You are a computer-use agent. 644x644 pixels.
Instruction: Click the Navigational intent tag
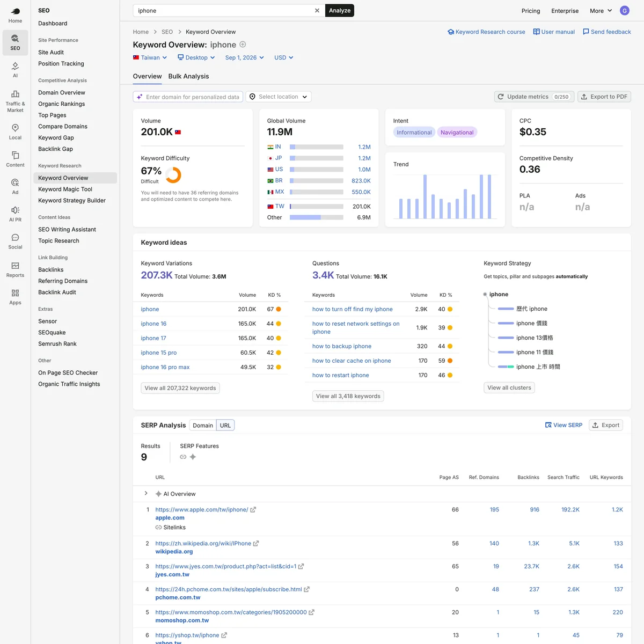click(x=457, y=133)
